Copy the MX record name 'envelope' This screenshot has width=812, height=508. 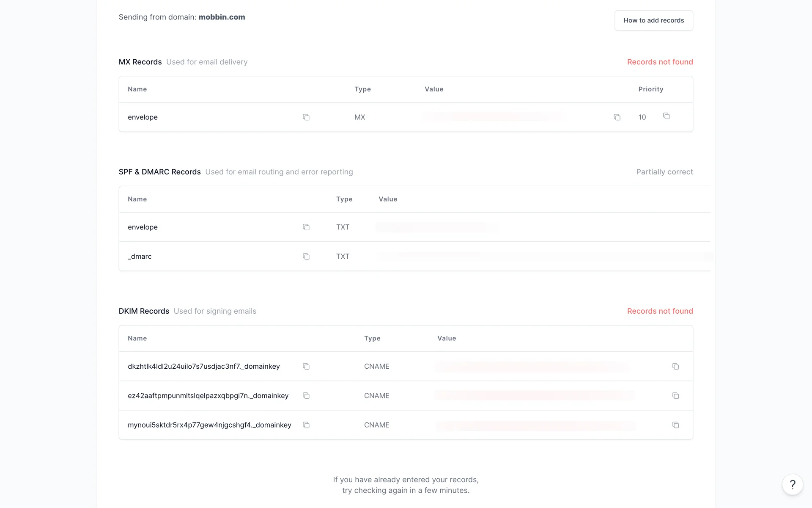(306, 117)
